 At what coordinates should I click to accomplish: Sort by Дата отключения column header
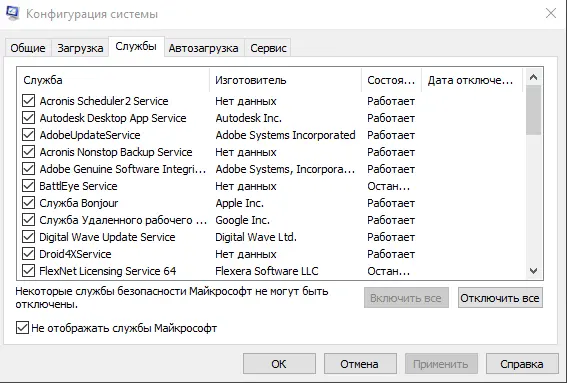tap(472, 80)
